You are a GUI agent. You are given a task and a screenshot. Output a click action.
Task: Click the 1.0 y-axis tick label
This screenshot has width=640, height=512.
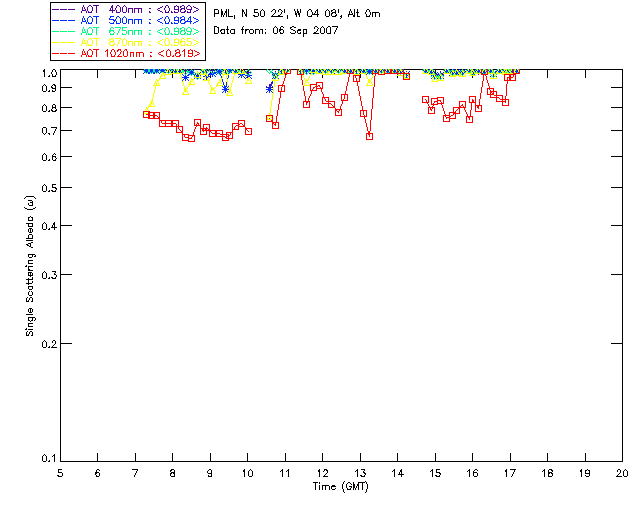click(49, 73)
